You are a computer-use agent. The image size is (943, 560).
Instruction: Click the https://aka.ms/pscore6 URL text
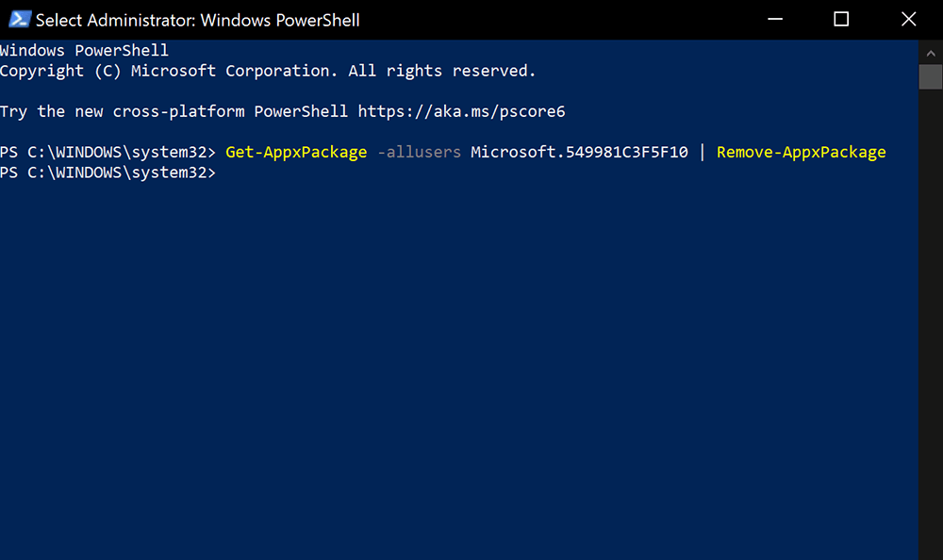coord(461,111)
